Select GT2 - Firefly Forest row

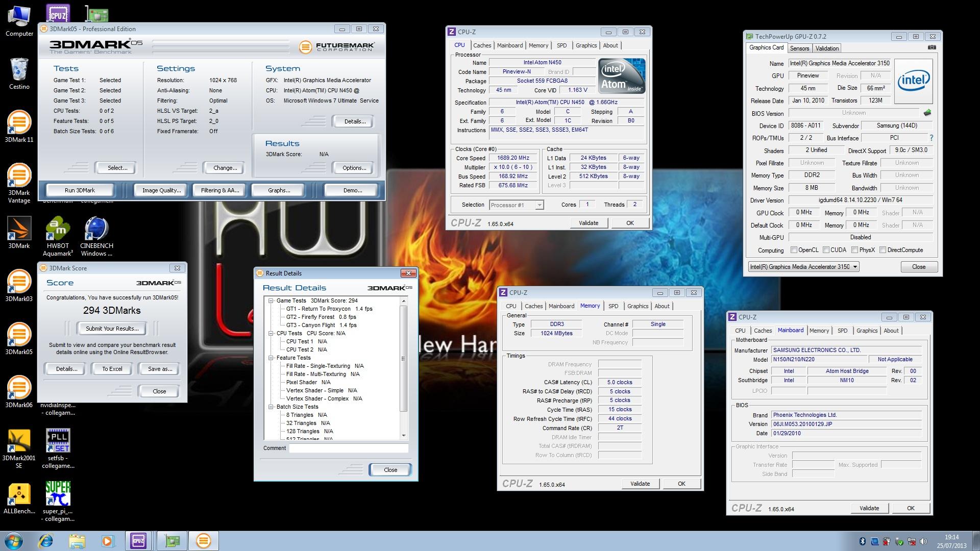pyautogui.click(x=321, y=317)
